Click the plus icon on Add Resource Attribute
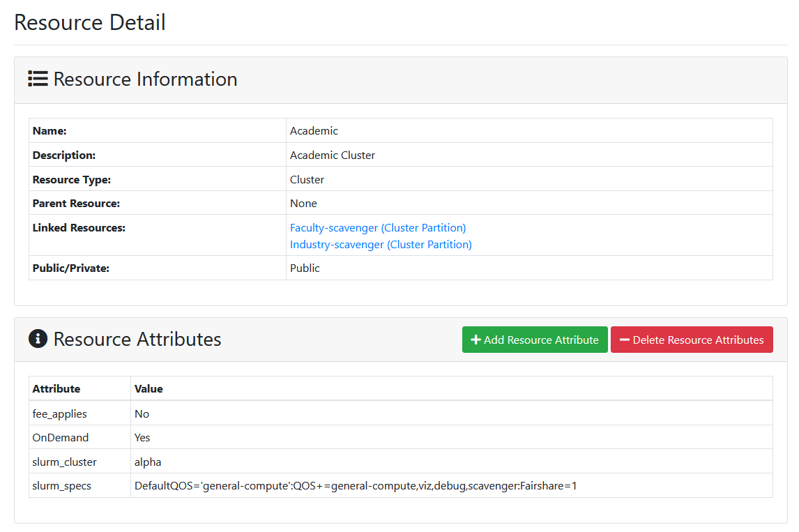This screenshot has height=532, width=799. (x=475, y=340)
